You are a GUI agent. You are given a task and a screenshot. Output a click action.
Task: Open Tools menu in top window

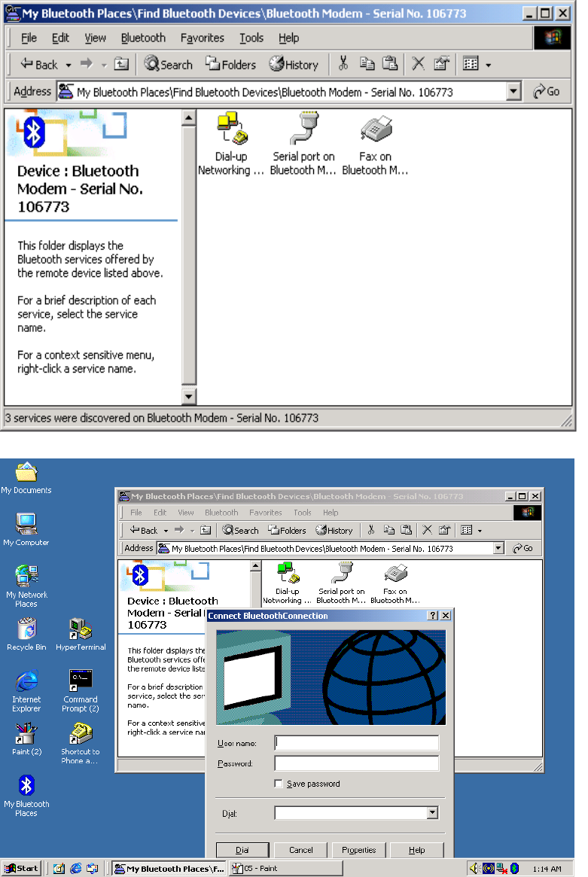pos(251,38)
